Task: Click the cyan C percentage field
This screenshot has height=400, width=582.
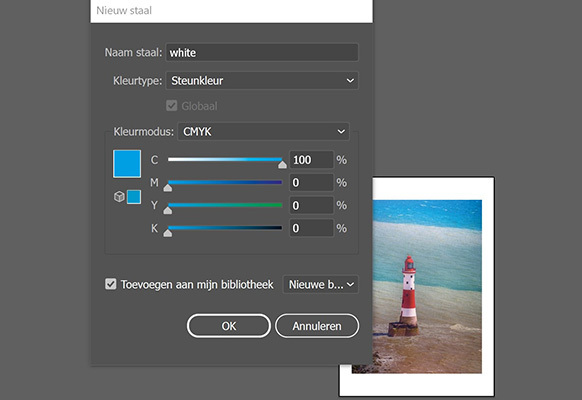Action: [311, 160]
